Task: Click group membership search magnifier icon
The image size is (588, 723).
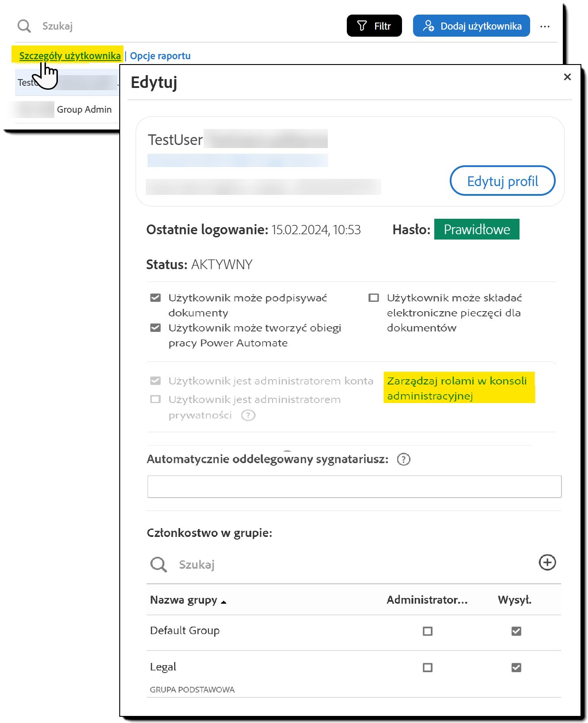Action: [x=158, y=564]
